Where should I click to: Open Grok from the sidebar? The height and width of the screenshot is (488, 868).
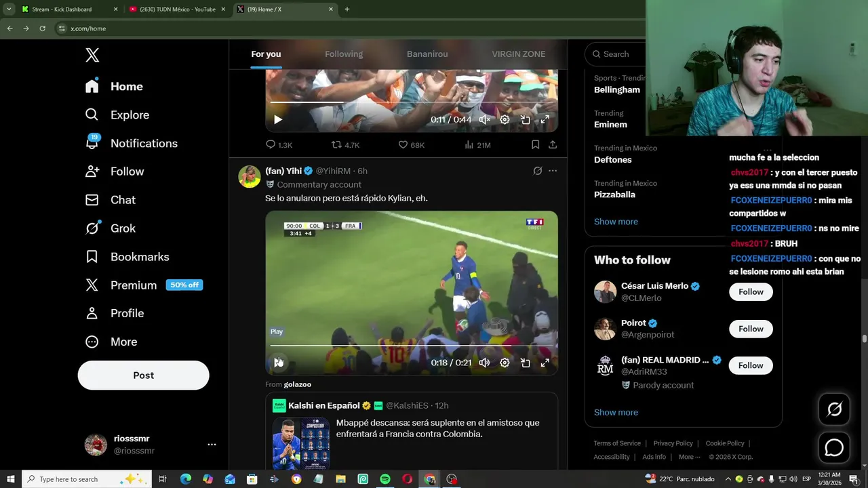click(110, 228)
